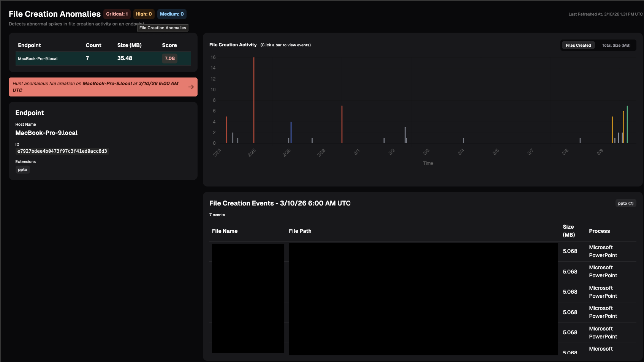Click the endpoint ID e7927bdee4b0473f97c3f41ed0acc8d3
The height and width of the screenshot is (362, 644).
(62, 151)
